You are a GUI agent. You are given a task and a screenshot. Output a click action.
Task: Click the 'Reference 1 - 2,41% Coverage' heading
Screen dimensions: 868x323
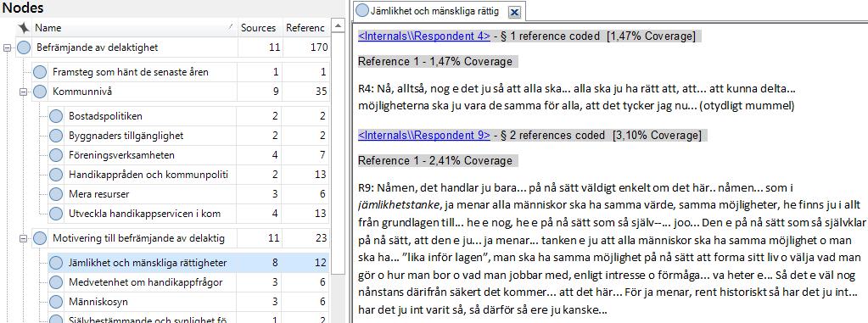point(435,161)
